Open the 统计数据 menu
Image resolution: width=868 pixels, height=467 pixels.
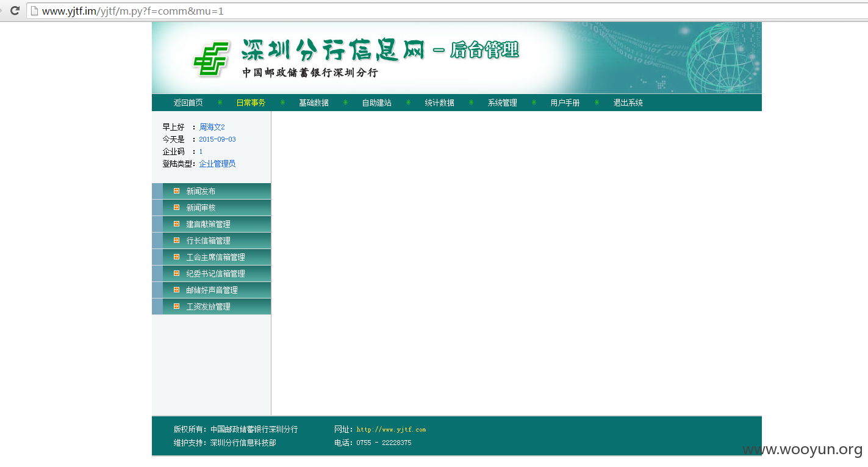(x=439, y=103)
